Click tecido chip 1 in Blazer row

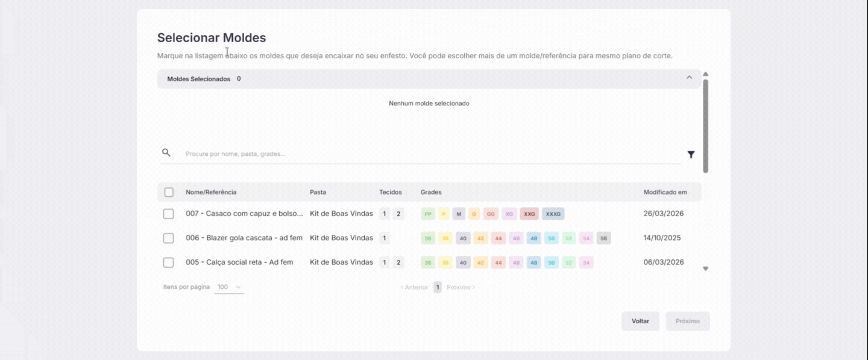(385, 238)
